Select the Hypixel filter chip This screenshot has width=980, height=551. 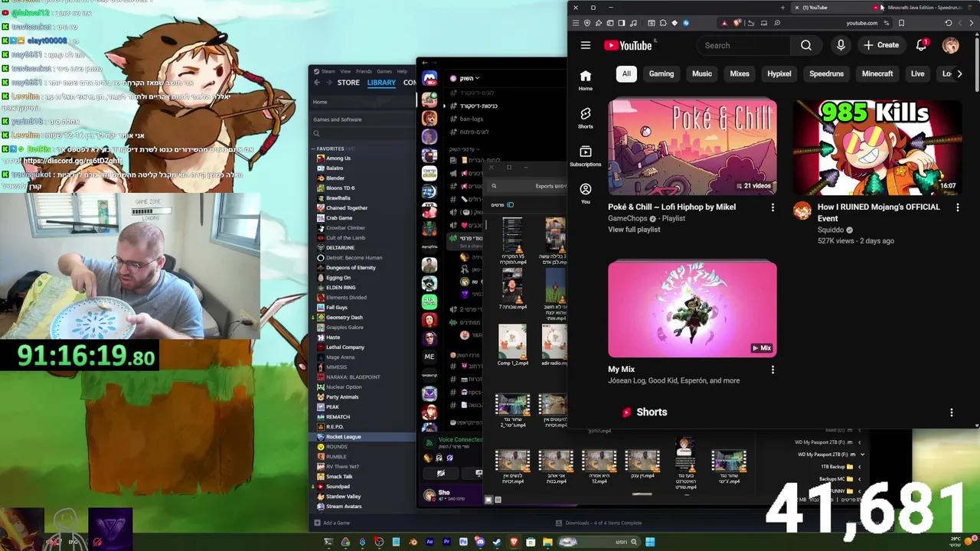point(779,73)
